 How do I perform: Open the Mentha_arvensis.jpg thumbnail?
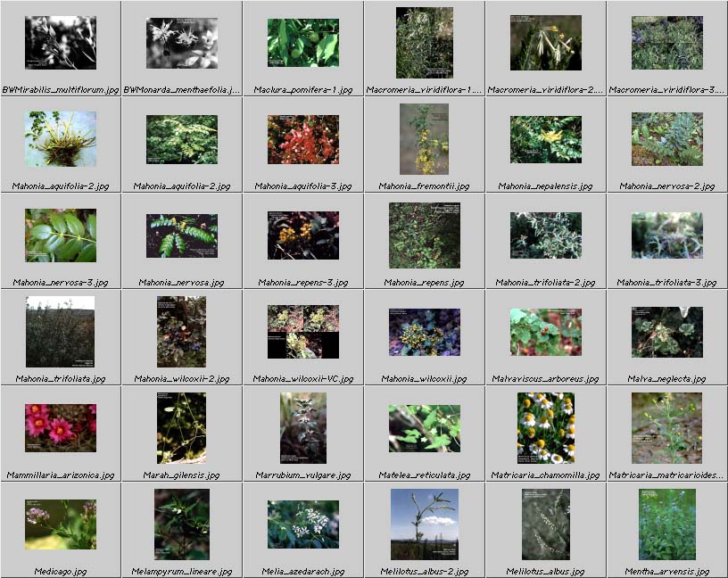[666, 524]
